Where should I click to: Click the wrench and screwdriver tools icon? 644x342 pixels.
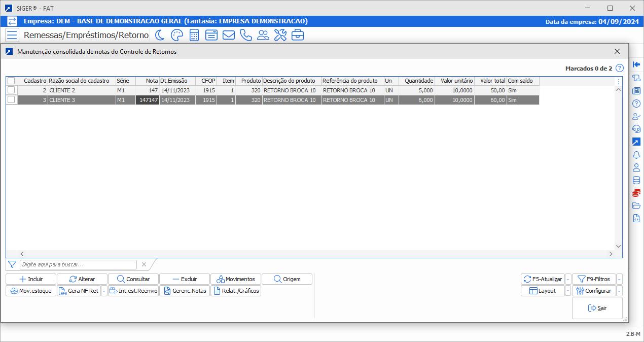pyautogui.click(x=280, y=35)
